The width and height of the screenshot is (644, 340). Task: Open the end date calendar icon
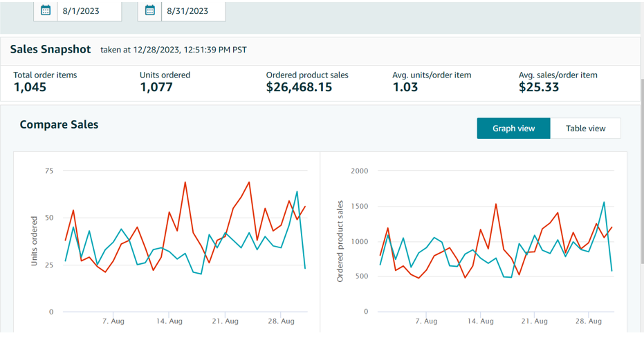pyautogui.click(x=150, y=10)
